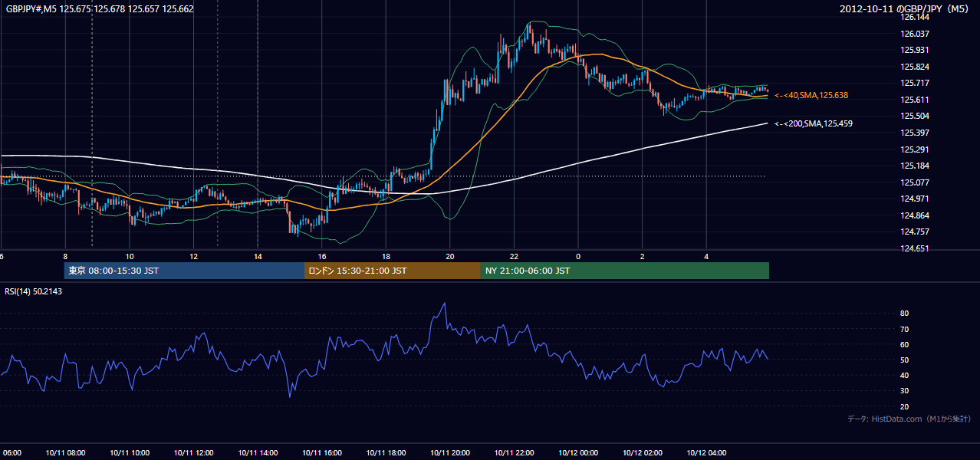Image resolution: width=980 pixels, height=460 pixels.
Task: Click the RSI axis value 80
Action: click(905, 314)
